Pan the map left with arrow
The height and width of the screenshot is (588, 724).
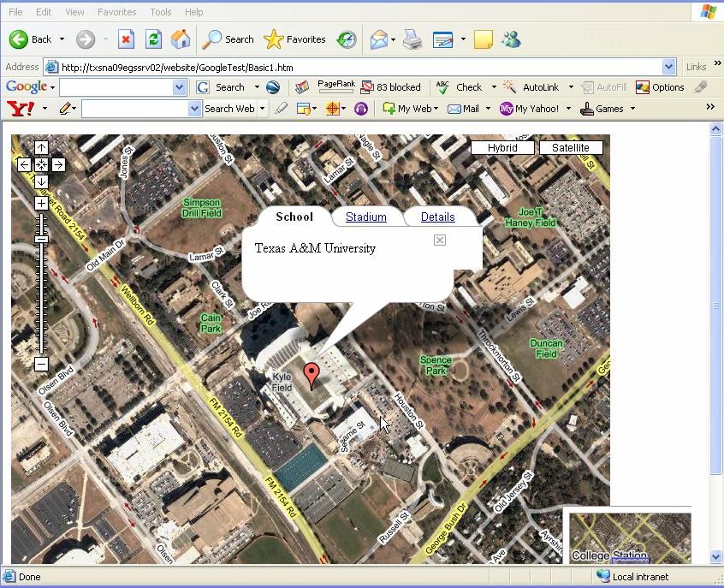[25, 165]
